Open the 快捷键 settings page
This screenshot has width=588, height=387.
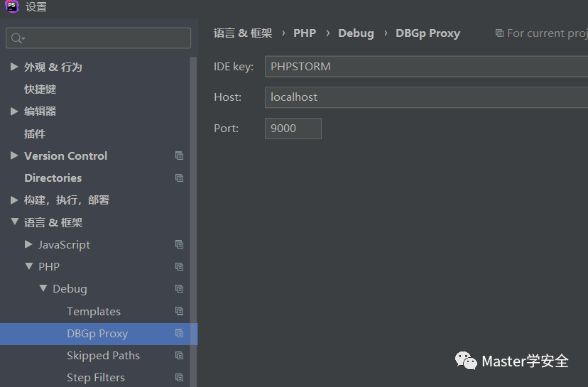click(x=40, y=89)
